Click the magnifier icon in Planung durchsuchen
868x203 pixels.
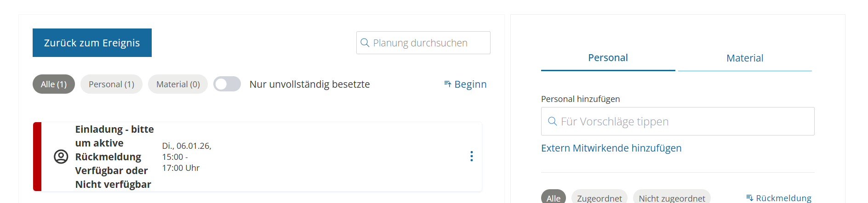365,43
